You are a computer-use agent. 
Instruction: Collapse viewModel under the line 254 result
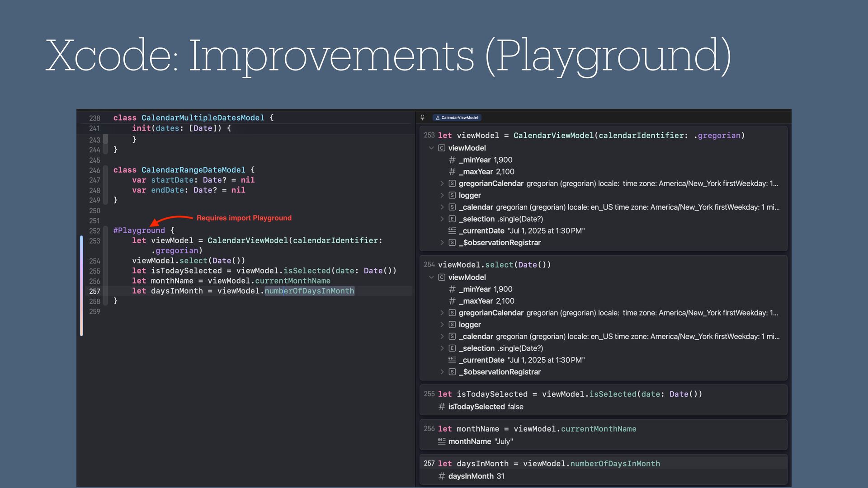click(431, 277)
